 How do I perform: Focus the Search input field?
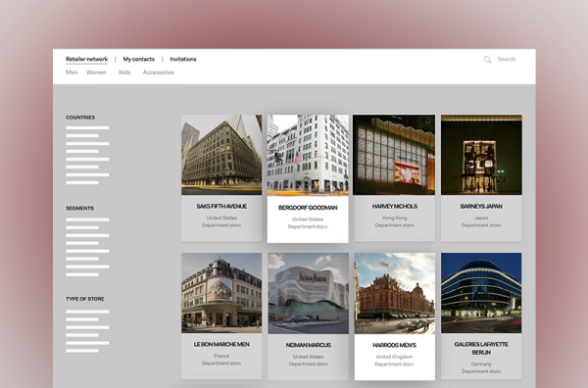[507, 59]
